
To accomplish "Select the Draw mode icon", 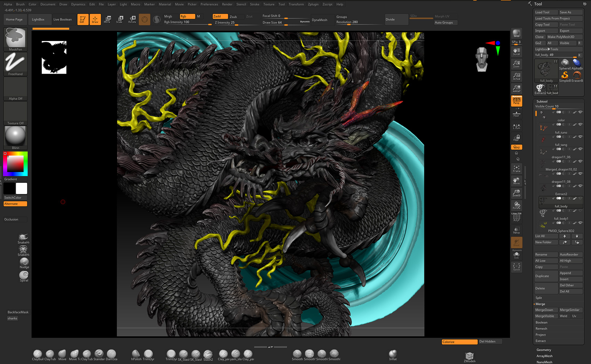I will (95, 19).
